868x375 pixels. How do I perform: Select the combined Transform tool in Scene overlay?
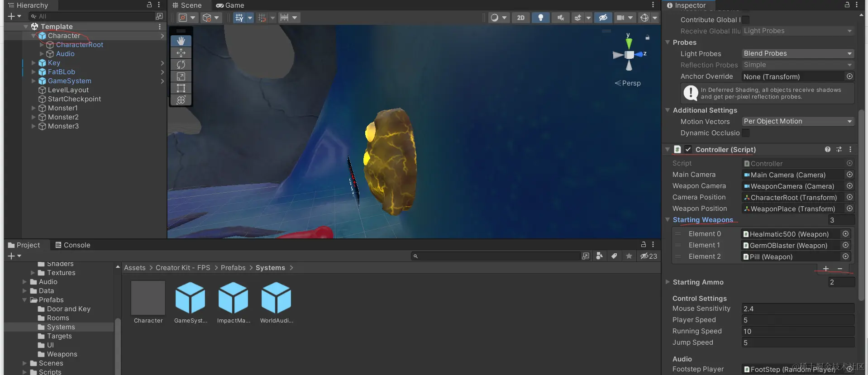coord(181,100)
